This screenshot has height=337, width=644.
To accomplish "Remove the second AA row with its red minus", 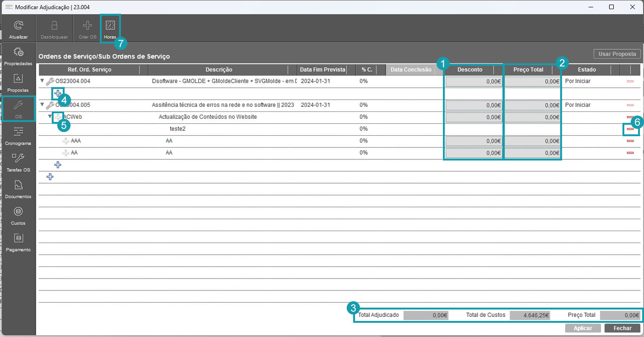I will [x=630, y=153].
